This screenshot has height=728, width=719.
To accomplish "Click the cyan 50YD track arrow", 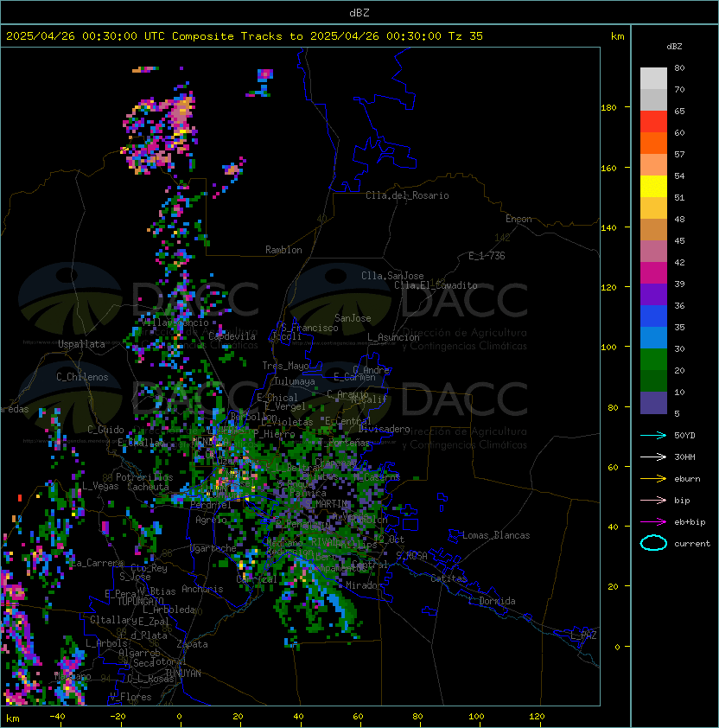I will point(653,436).
